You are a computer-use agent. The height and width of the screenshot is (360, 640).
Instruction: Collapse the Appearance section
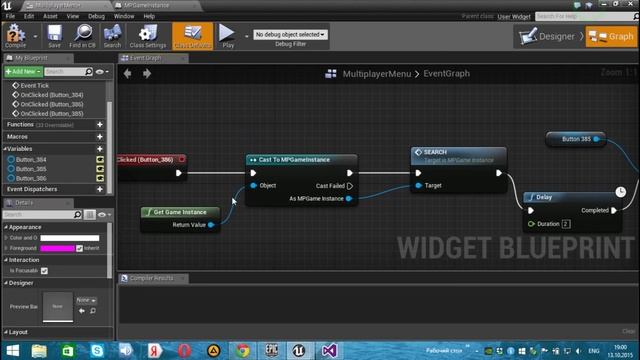point(6,227)
